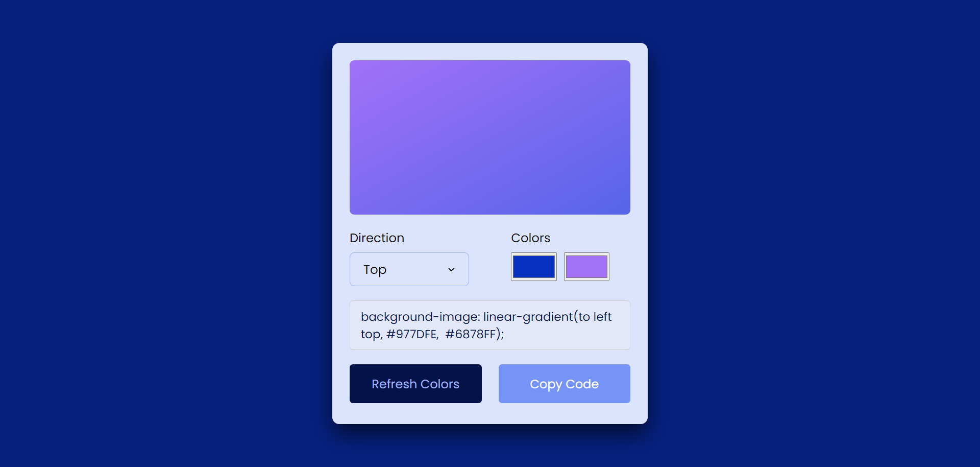The image size is (980, 467).
Task: Copy the gradient CSS to clipboard
Action: click(x=565, y=384)
